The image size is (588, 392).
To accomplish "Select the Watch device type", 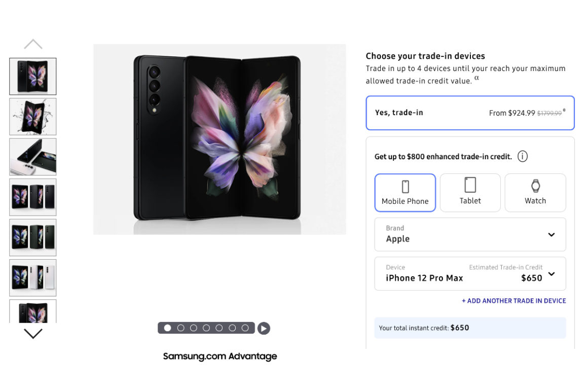I will 535,193.
